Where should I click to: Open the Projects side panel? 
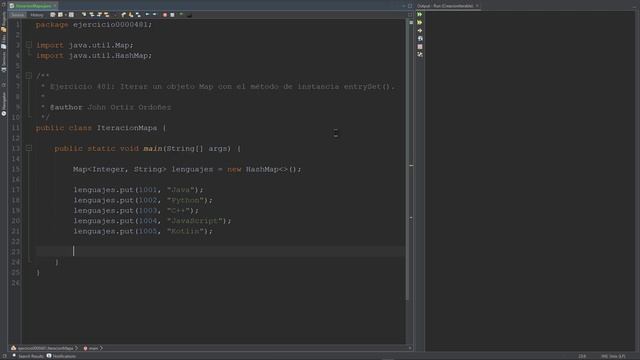click(4, 22)
